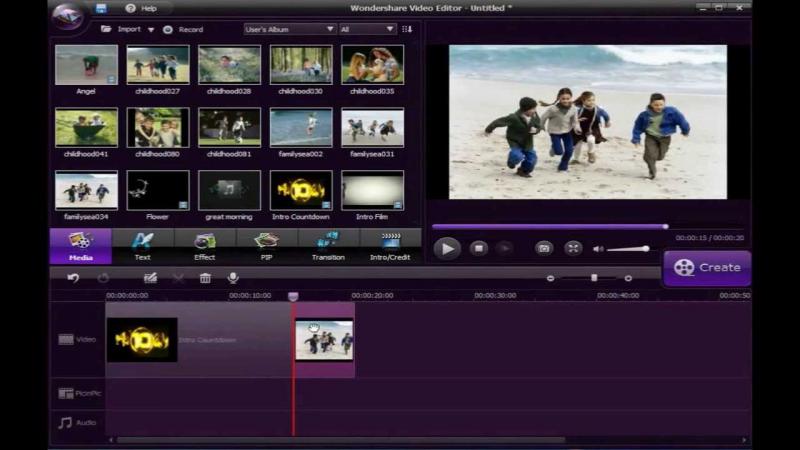800x450 pixels.
Task: Toggle full screen preview
Action: 573,248
